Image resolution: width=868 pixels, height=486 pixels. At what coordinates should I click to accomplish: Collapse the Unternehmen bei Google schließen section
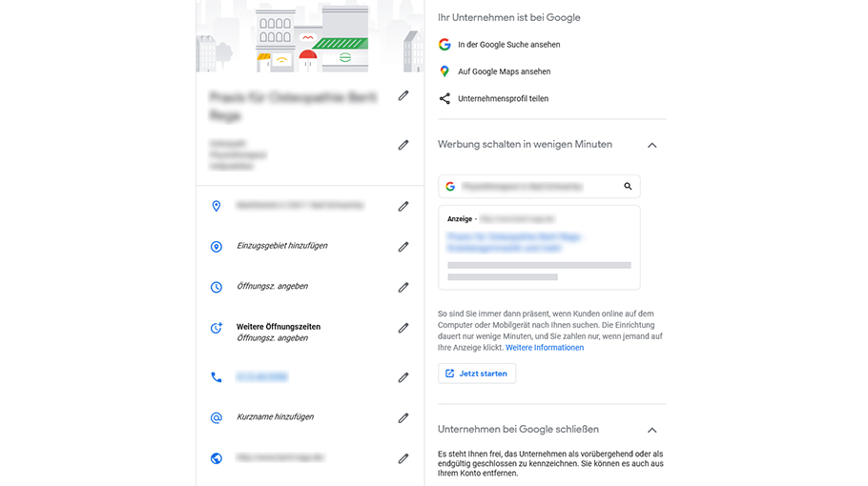pyautogui.click(x=652, y=430)
